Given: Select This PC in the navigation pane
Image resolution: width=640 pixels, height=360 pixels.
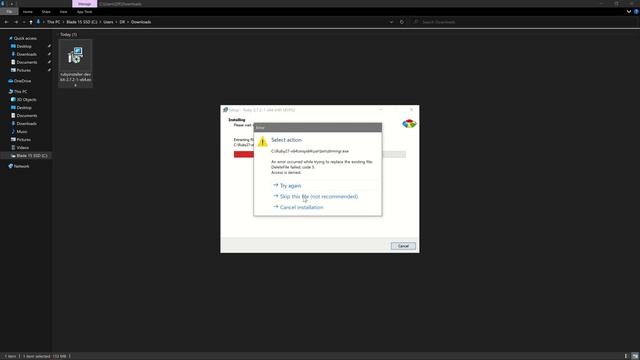Looking at the screenshot, I should coord(20,91).
